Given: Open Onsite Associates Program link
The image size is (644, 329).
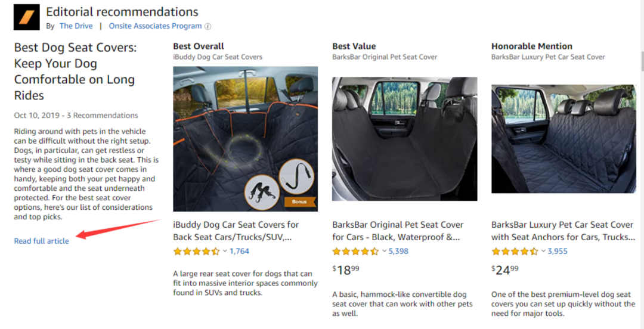Looking at the screenshot, I should (x=155, y=26).
